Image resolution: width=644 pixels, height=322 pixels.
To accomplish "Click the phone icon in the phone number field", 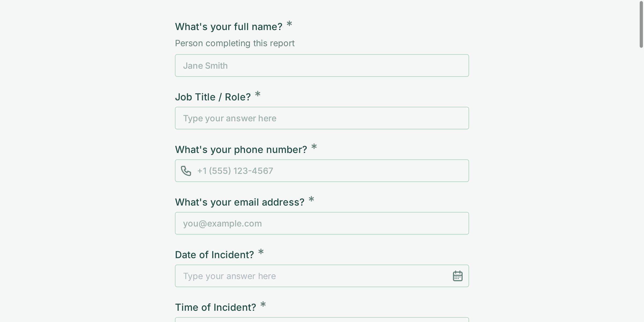I will coord(186,170).
